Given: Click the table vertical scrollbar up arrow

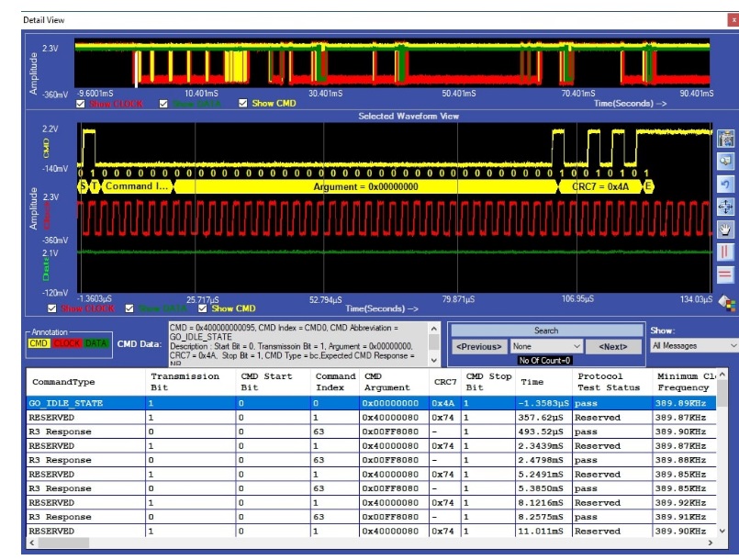Looking at the screenshot, I should coord(722,375).
